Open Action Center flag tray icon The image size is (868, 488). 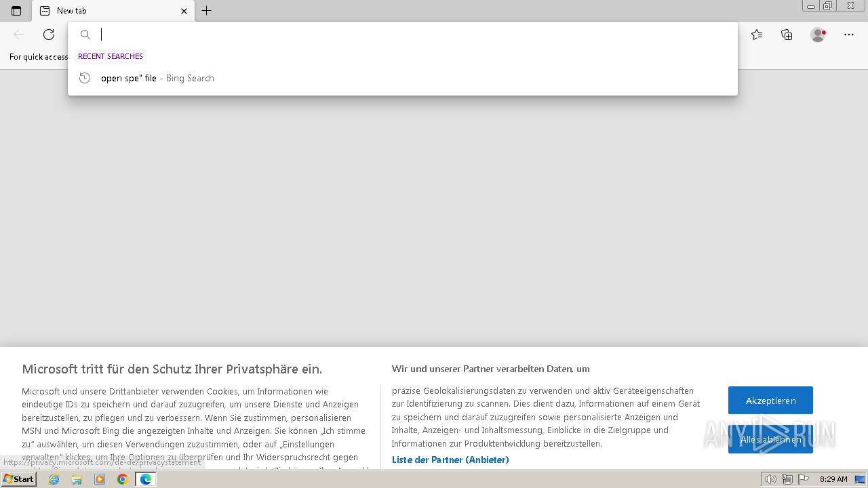(x=804, y=479)
